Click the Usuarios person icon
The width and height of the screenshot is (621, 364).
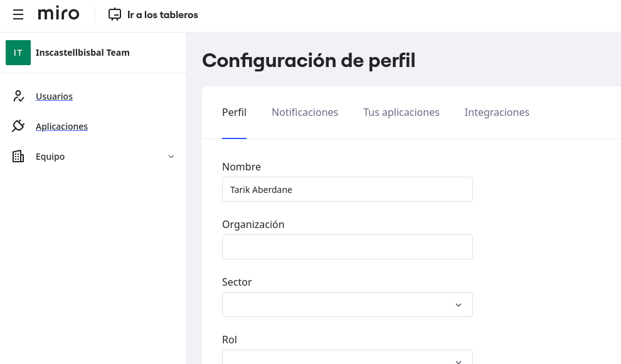18,96
